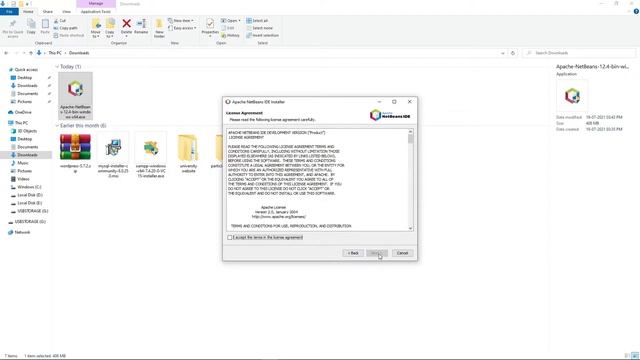
Task: Click Edit in the Open group
Action: [x=228, y=28]
